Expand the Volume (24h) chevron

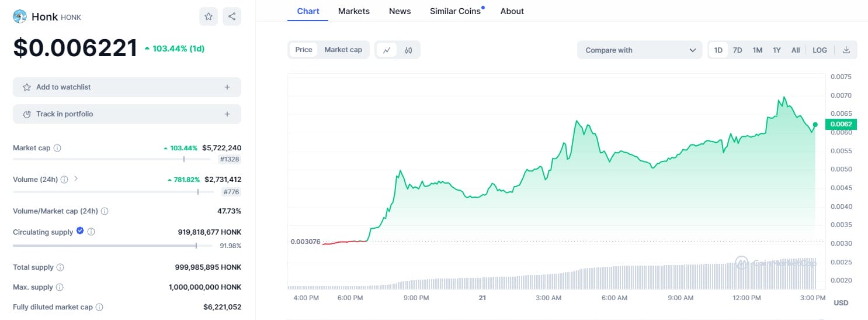pos(76,178)
